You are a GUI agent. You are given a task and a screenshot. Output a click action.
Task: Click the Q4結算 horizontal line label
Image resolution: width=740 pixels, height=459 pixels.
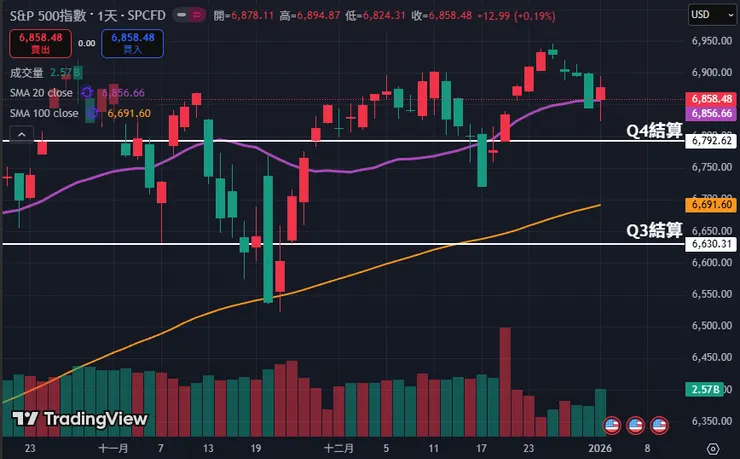(654, 130)
